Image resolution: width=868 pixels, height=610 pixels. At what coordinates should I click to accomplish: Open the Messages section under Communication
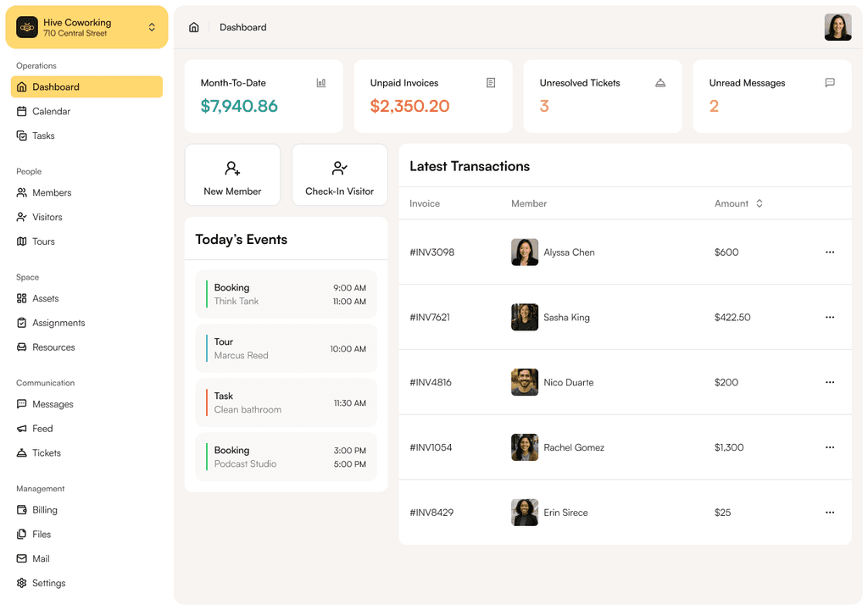(20, 404)
